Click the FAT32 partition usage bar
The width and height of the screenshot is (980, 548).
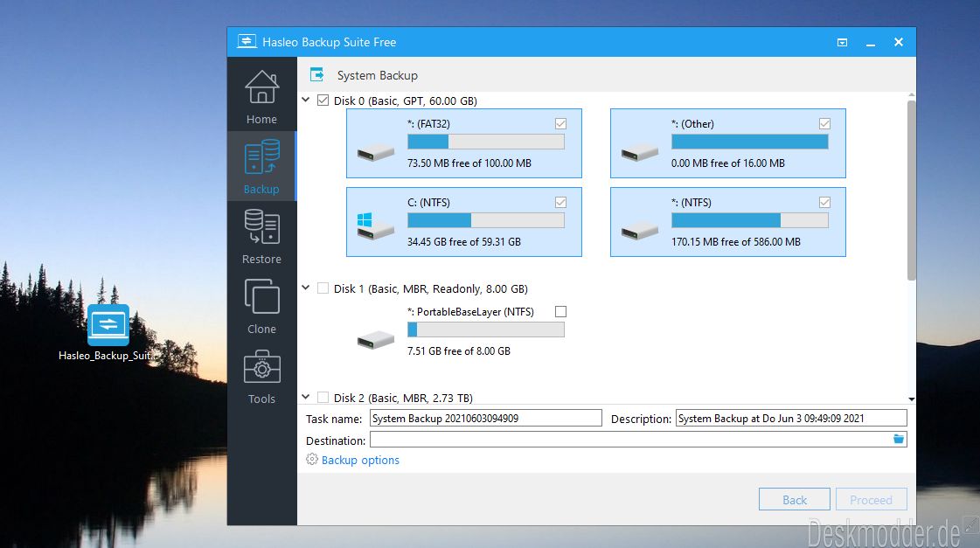pos(485,142)
